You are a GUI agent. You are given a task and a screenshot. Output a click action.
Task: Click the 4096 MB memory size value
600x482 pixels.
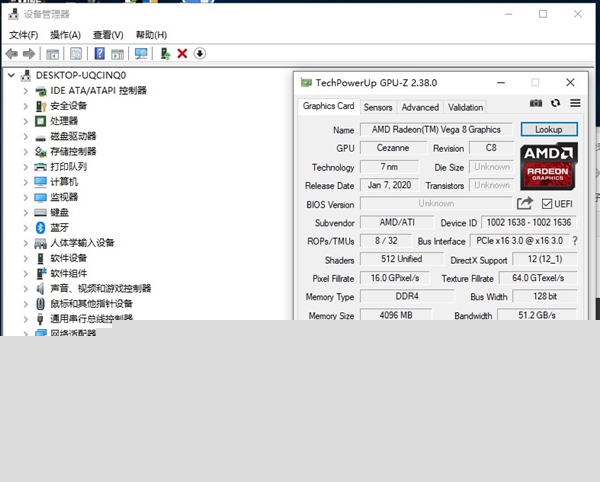click(396, 315)
